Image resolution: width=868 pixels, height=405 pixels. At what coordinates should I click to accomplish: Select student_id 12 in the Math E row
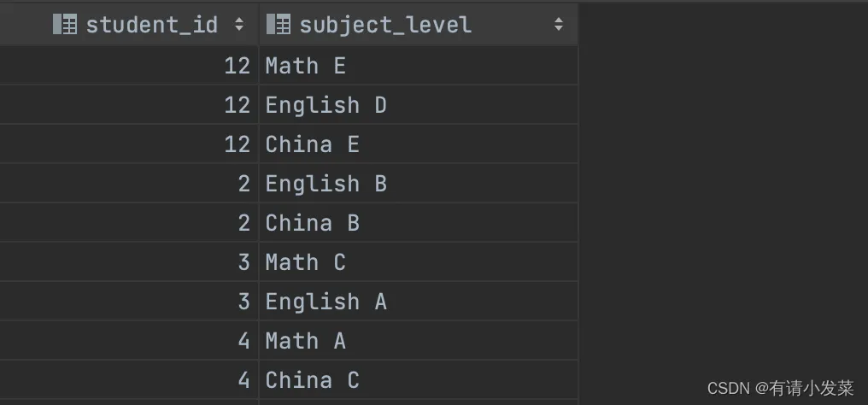click(237, 66)
